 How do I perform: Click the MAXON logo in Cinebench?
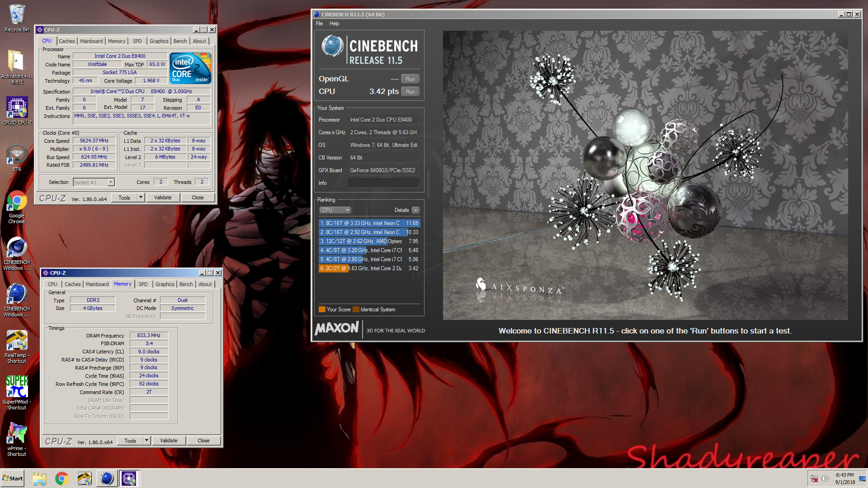(x=337, y=328)
